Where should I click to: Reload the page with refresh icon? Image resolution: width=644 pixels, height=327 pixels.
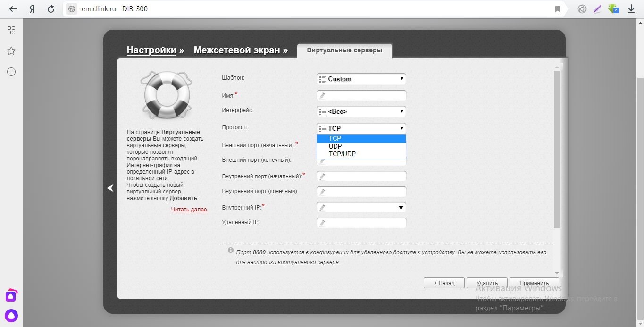pyautogui.click(x=50, y=9)
